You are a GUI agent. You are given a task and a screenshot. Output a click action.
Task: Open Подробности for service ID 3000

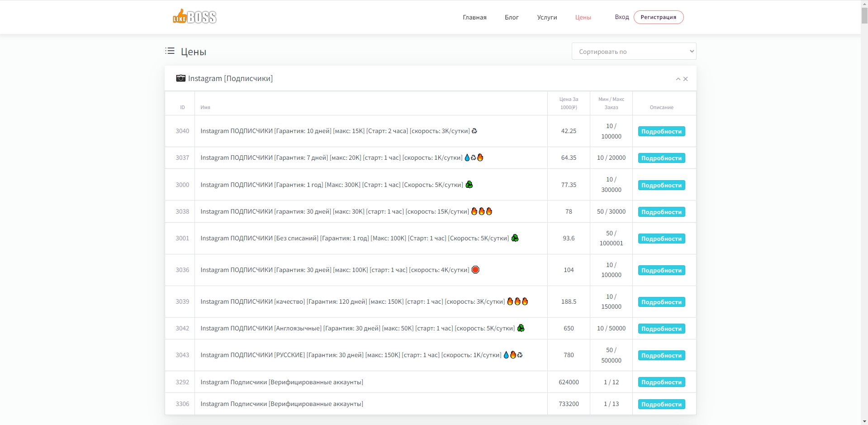pyautogui.click(x=661, y=185)
